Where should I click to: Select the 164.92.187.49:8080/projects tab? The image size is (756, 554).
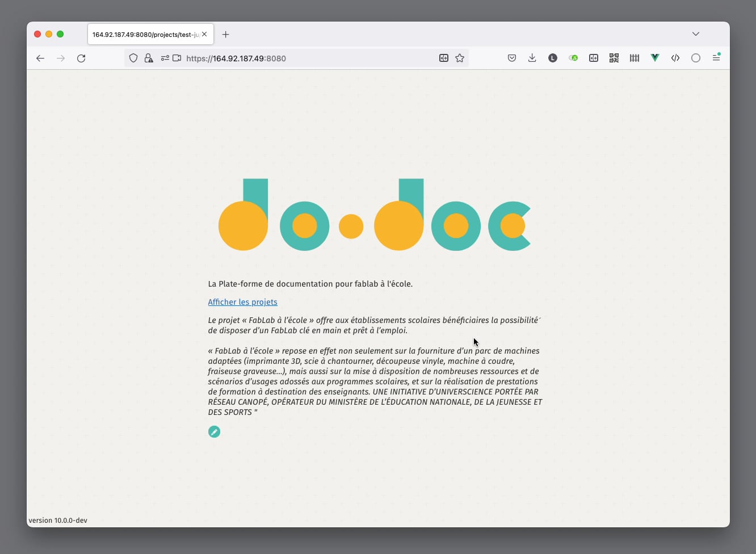point(150,34)
